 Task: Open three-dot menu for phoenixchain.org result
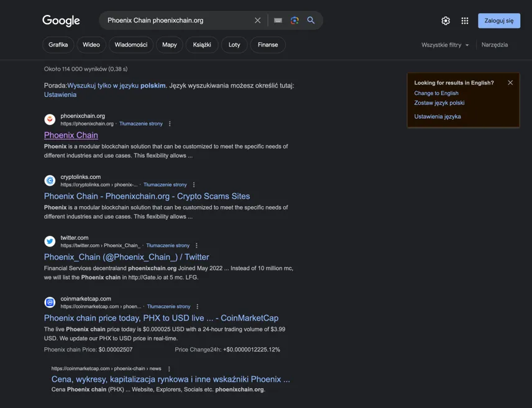click(170, 124)
